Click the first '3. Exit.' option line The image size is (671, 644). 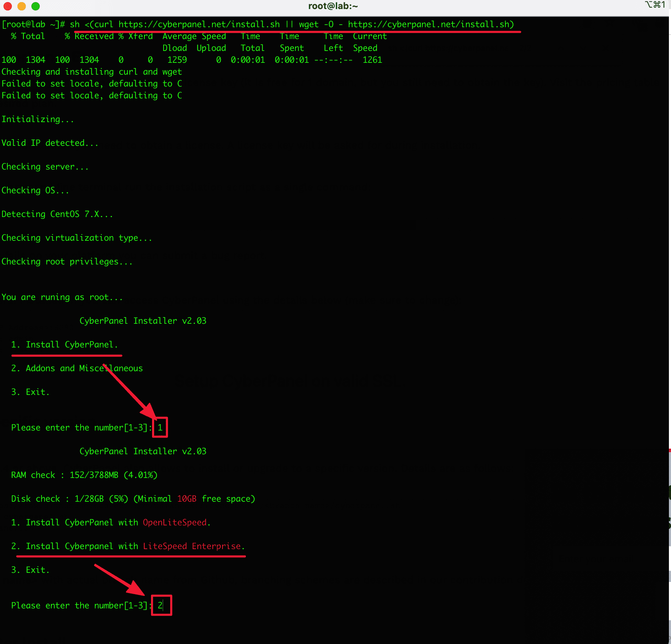click(30, 392)
